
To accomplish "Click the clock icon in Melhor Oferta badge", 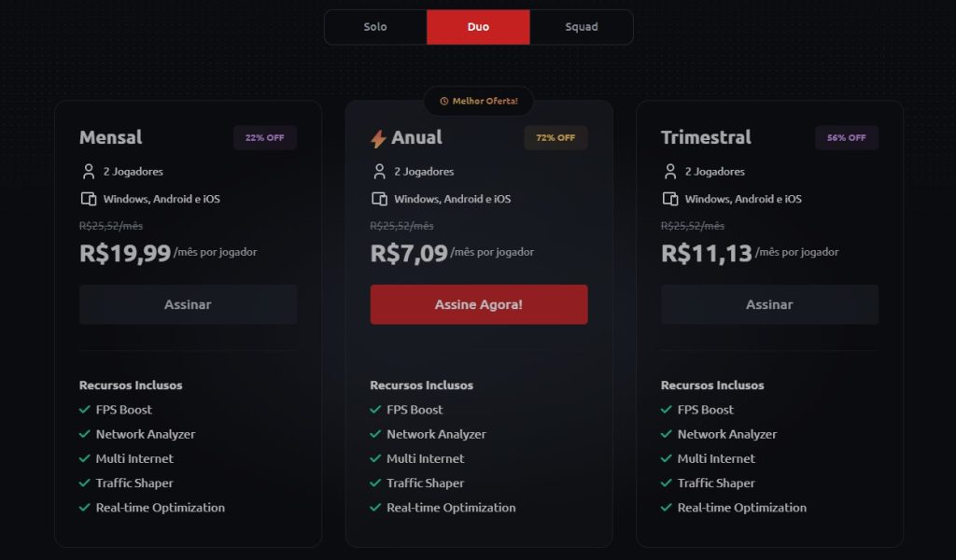I will tap(444, 101).
